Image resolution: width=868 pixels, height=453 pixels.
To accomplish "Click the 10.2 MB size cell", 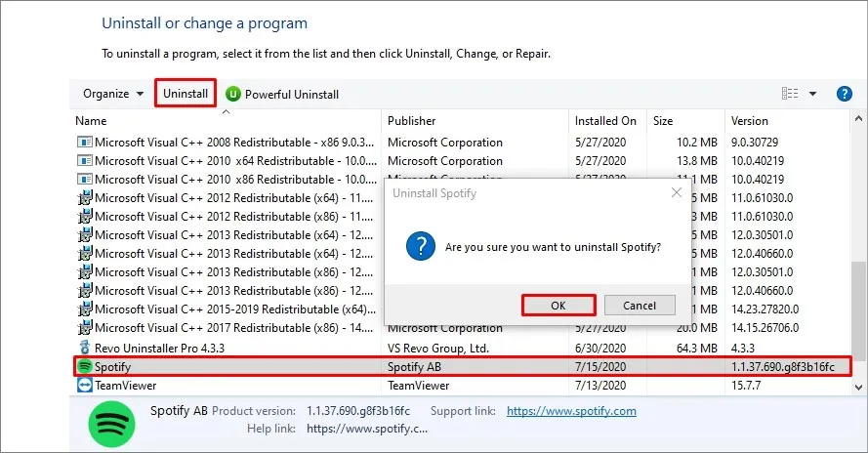I will 696,143.
